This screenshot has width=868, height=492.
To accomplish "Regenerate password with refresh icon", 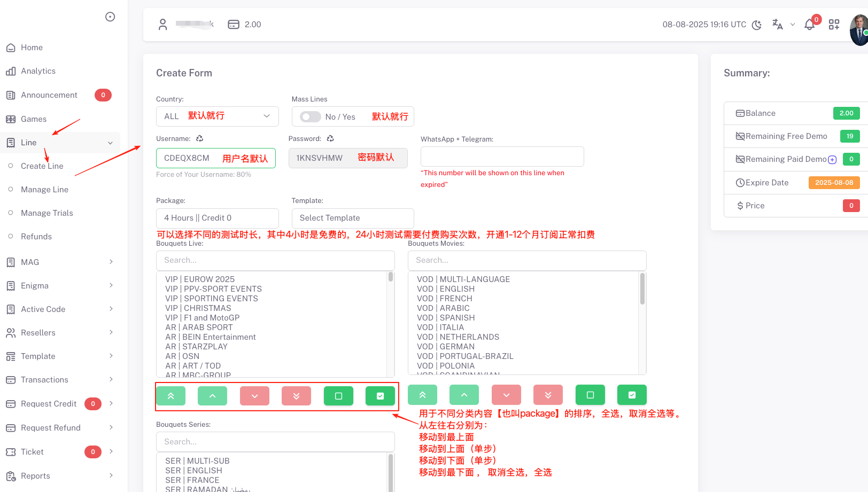I will tap(330, 138).
